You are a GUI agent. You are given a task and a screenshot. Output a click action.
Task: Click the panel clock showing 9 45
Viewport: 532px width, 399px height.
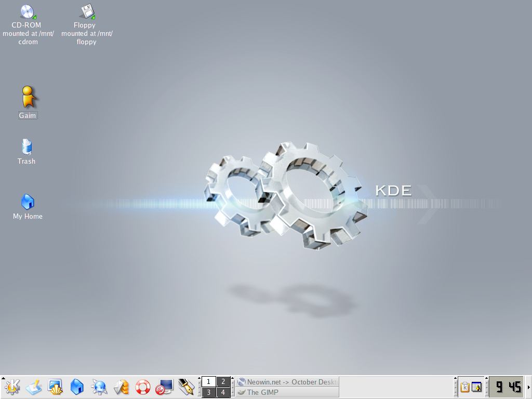507,387
